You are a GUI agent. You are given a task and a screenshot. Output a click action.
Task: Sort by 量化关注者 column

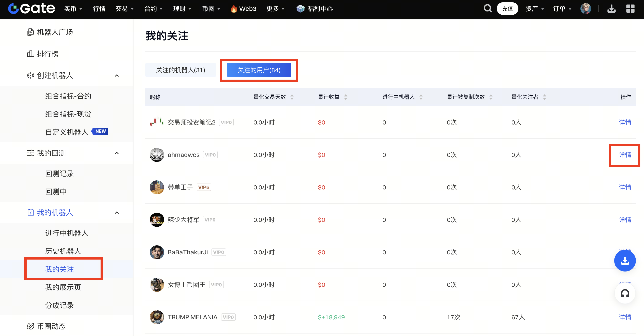[x=545, y=97]
